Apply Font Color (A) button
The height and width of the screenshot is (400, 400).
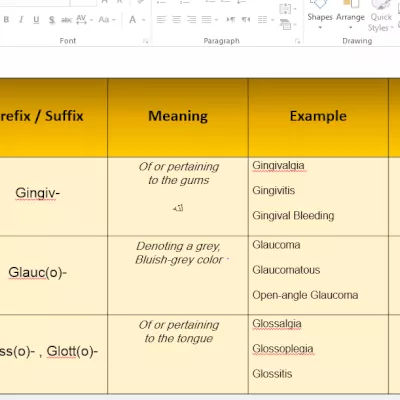[132, 20]
